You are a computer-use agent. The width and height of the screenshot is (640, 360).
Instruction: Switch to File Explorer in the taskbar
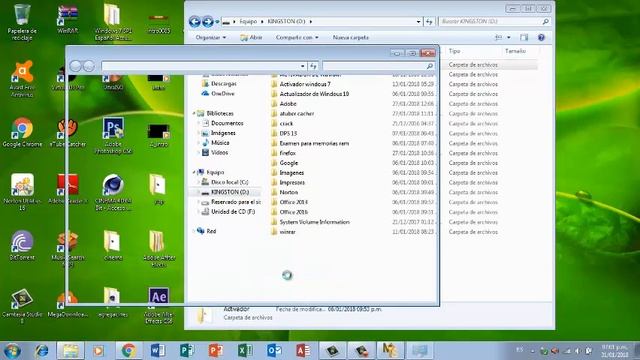[x=70, y=351]
